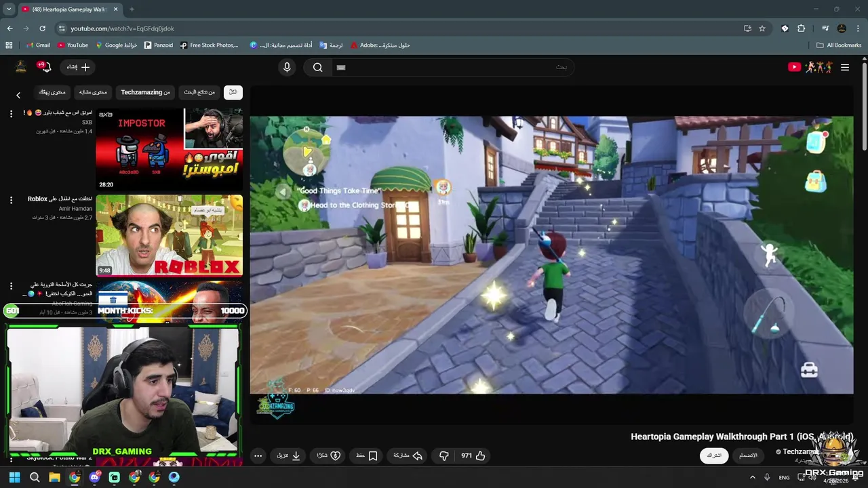Click the Heartopia Gameplay Walkthrough title
Viewport: 868px width, 488px height.
click(742, 436)
